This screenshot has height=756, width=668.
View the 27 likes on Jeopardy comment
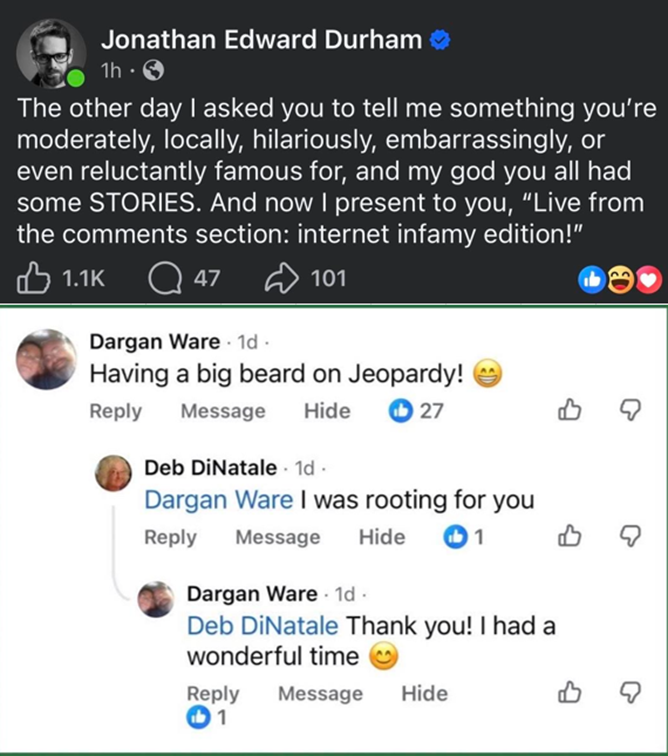415,411
